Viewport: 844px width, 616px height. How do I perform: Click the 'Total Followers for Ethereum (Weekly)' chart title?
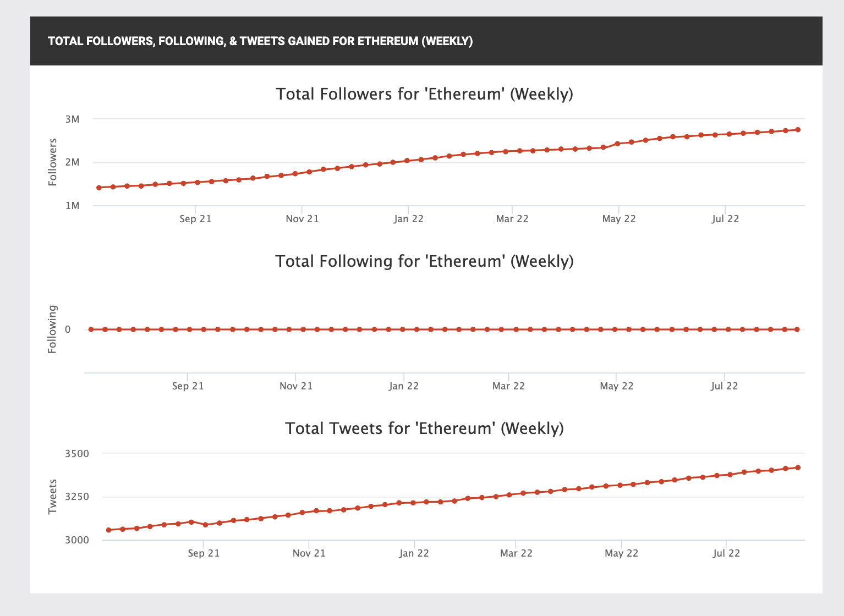pos(424,94)
